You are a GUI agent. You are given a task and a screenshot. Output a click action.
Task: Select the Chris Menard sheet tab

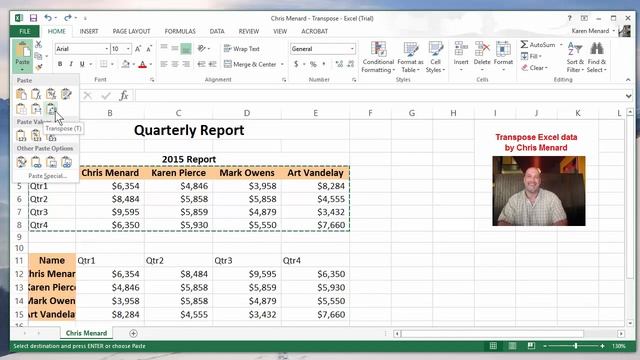coord(86,333)
